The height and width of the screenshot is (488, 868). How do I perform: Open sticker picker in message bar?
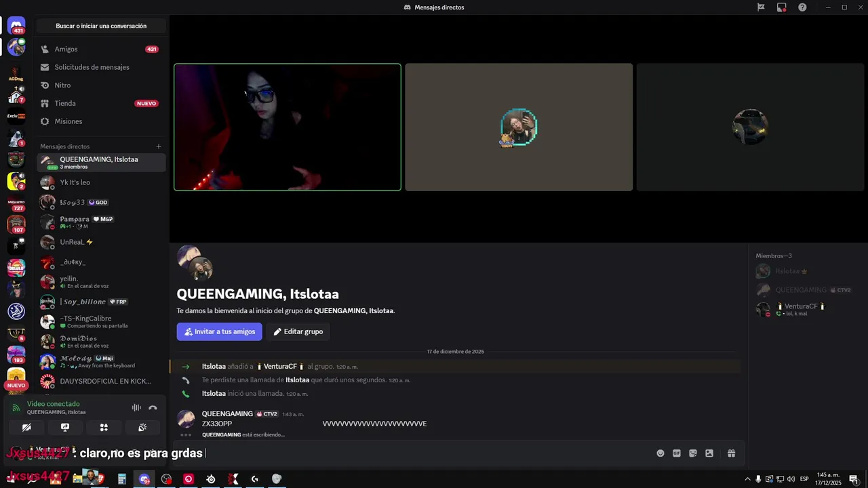tap(693, 453)
